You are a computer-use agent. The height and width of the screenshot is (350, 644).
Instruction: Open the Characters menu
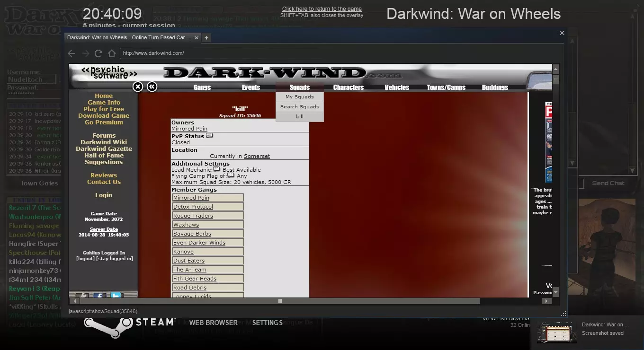click(349, 87)
